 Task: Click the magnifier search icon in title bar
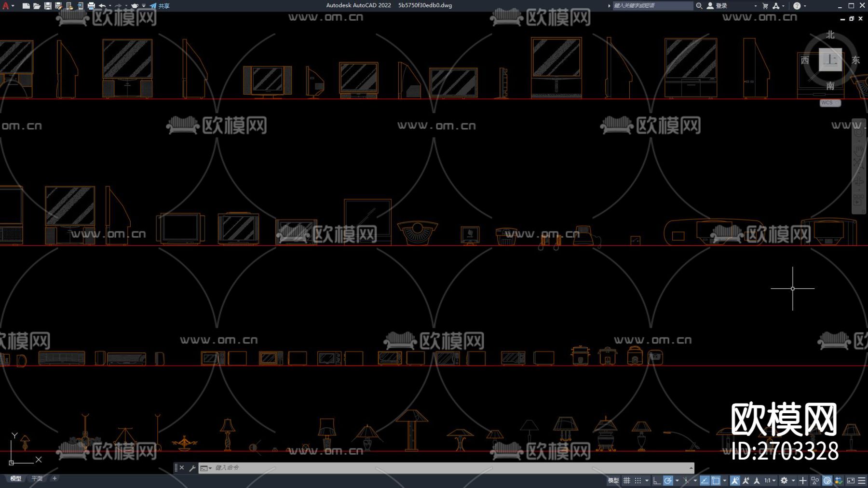699,6
